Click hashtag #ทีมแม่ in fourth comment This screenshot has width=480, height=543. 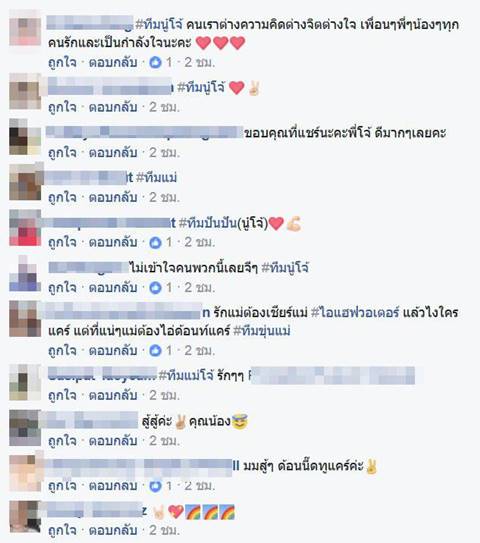click(x=157, y=178)
